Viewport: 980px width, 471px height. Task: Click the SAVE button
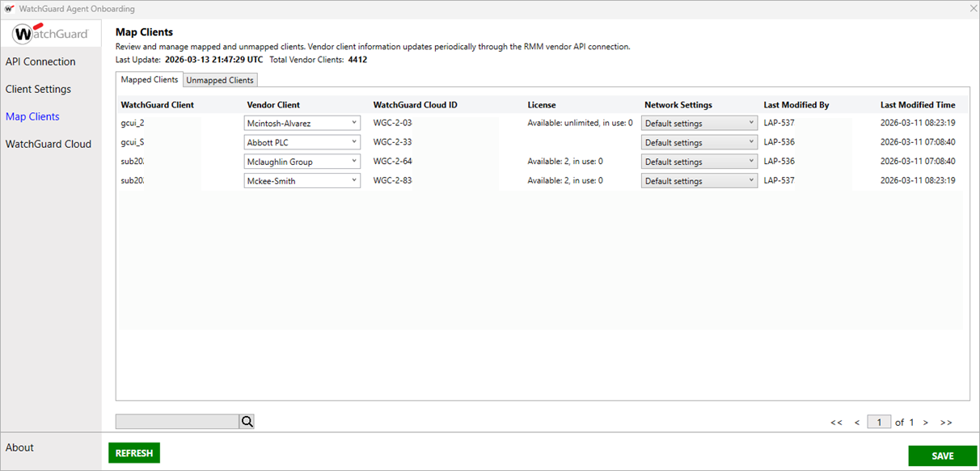[x=943, y=456]
